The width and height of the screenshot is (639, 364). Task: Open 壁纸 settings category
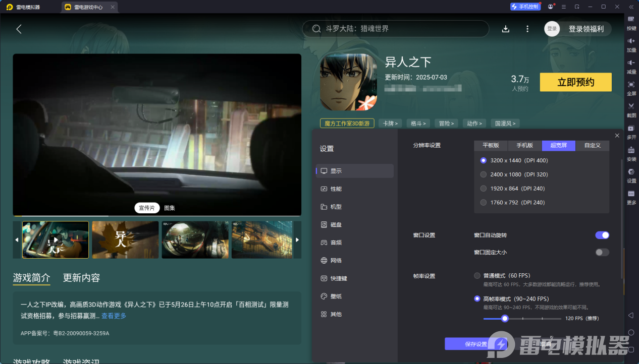(355, 296)
